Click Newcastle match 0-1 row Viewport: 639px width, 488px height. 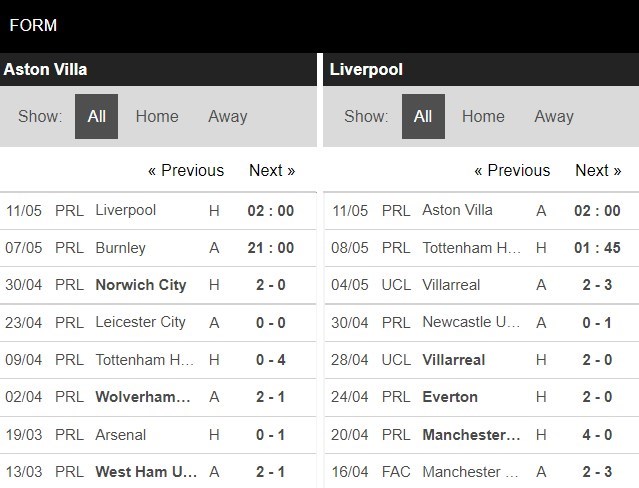click(468, 322)
